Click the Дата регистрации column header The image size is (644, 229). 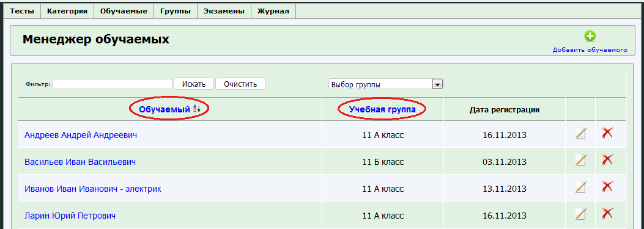click(505, 109)
